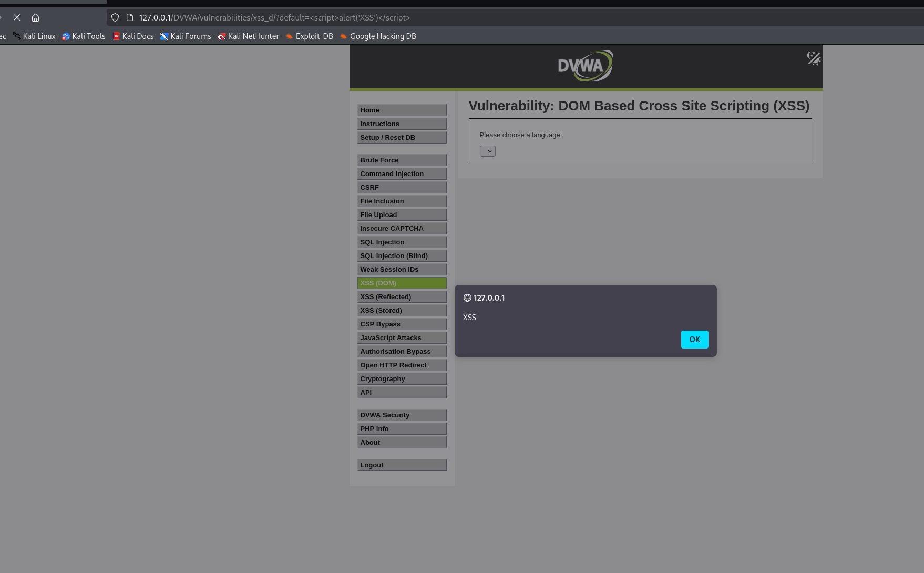
Task: Open Exploit-DB bookmark
Action: pyautogui.click(x=309, y=36)
